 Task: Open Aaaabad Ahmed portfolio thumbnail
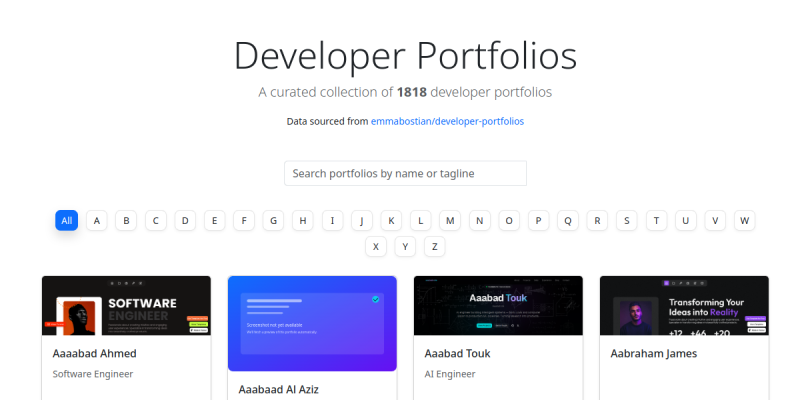coord(126,306)
